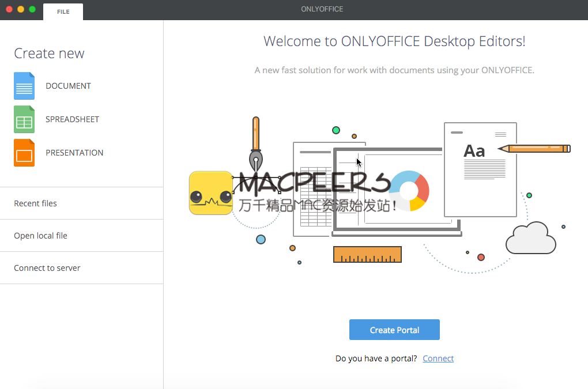The height and width of the screenshot is (389, 588).
Task: Click the blue Document file icon
Action: point(24,86)
